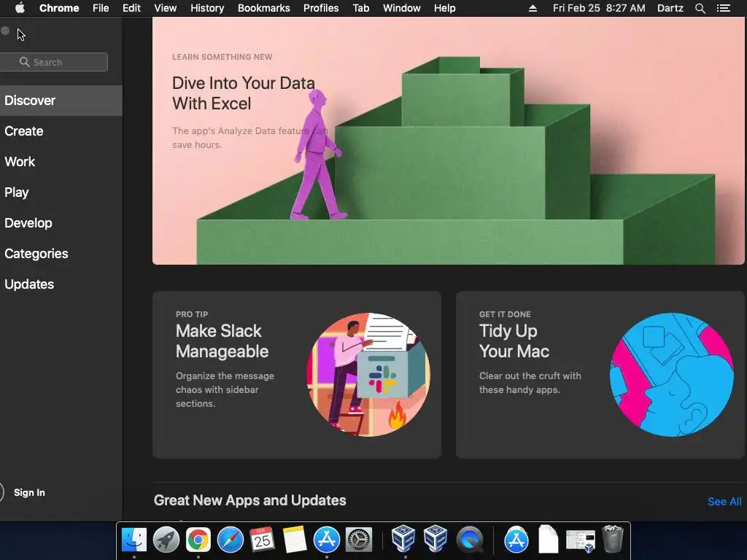Click the date and time in the menu bar
Viewport: 747px width, 560px height.
599,8
